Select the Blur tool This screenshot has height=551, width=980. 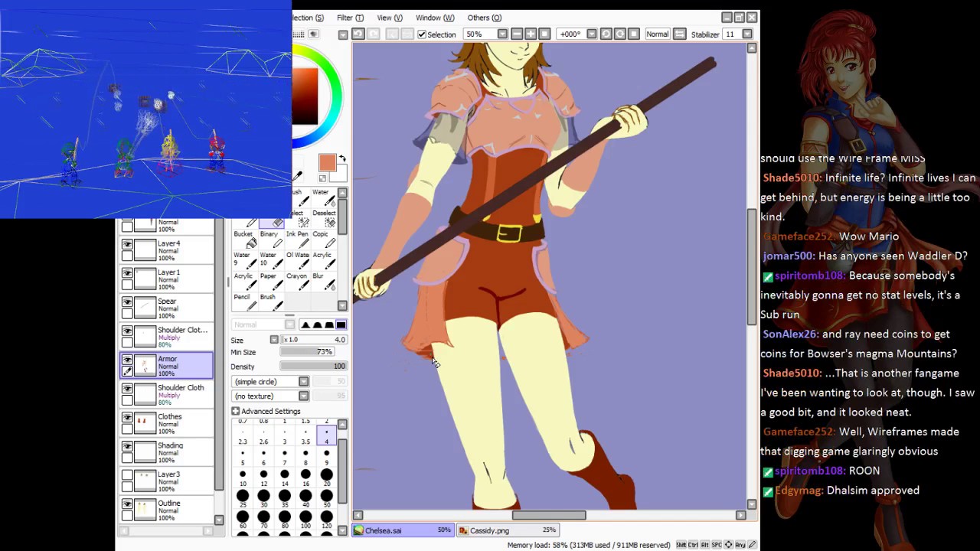coord(323,281)
